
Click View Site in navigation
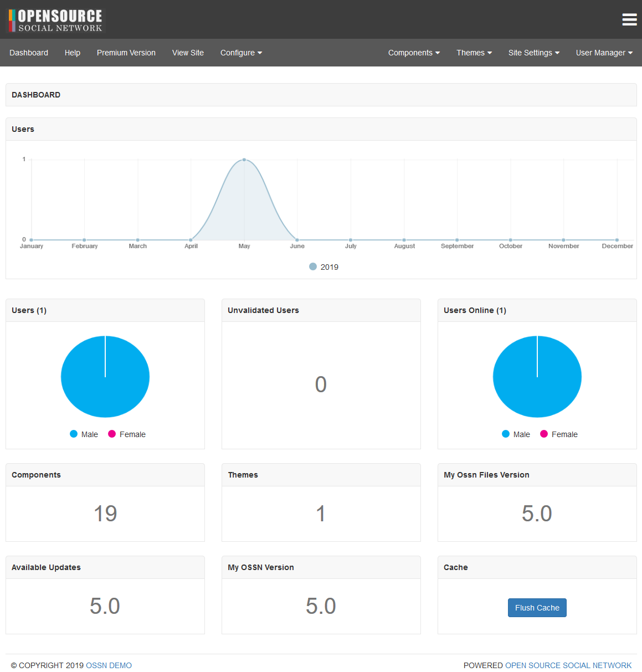188,53
